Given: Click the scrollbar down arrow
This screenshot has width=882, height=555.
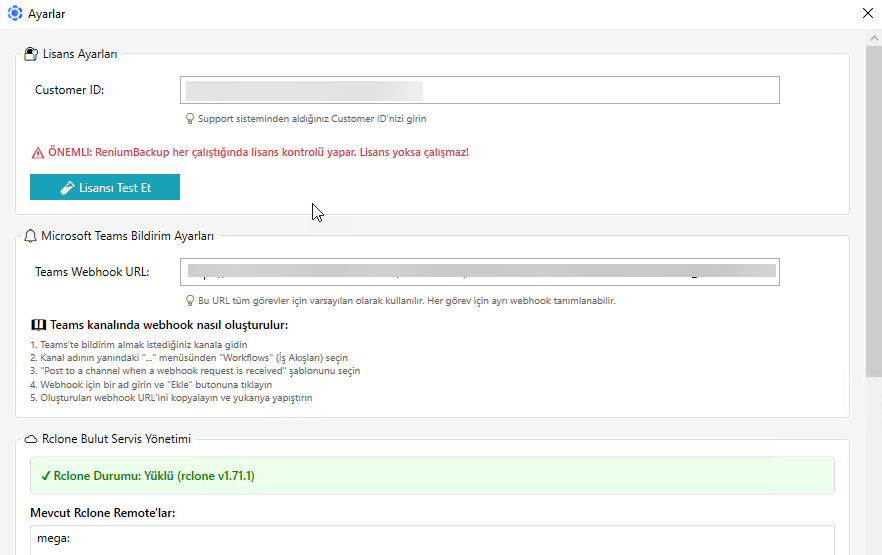Looking at the screenshot, I should point(873,547).
